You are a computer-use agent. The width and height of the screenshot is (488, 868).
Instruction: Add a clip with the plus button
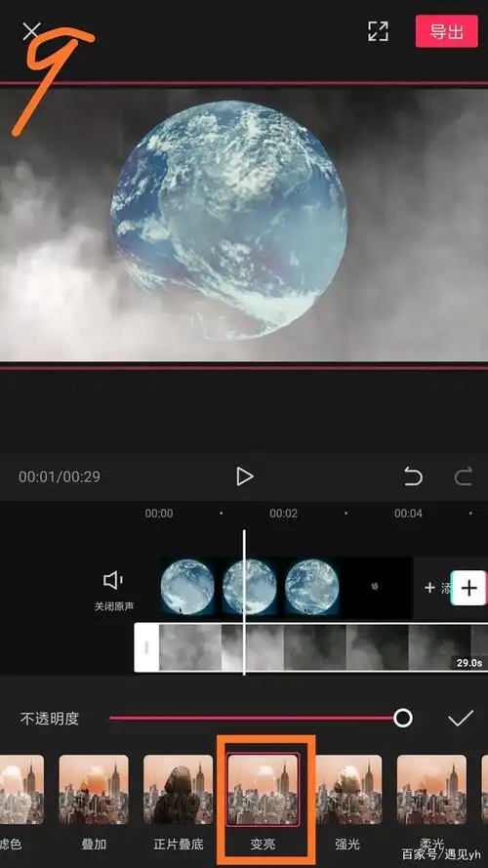tap(468, 588)
